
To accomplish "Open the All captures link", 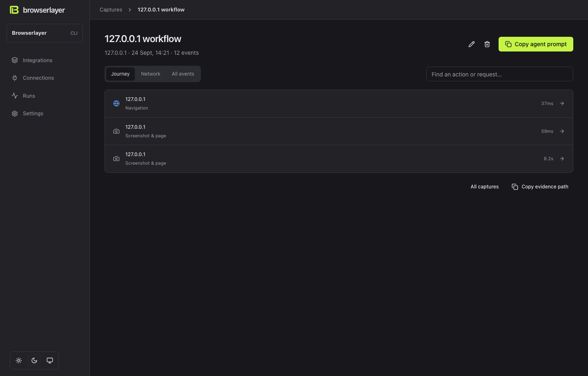I will coord(485,187).
